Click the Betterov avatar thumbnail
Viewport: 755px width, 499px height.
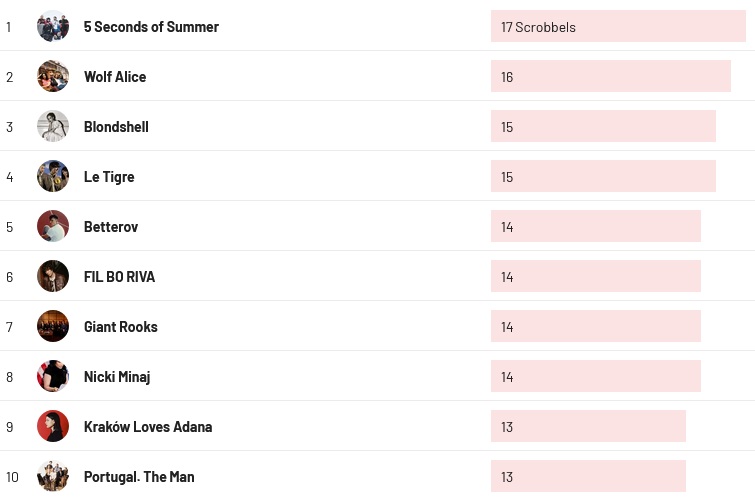pos(53,226)
